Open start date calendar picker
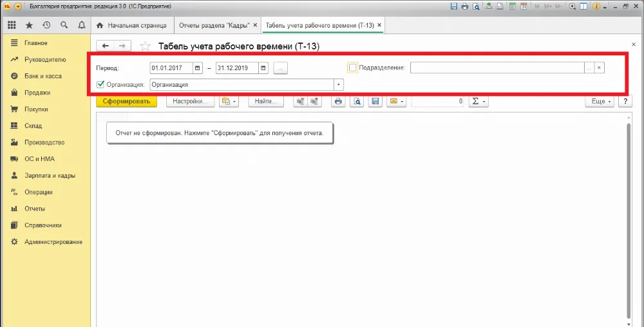The height and width of the screenshot is (327, 644). (x=198, y=68)
